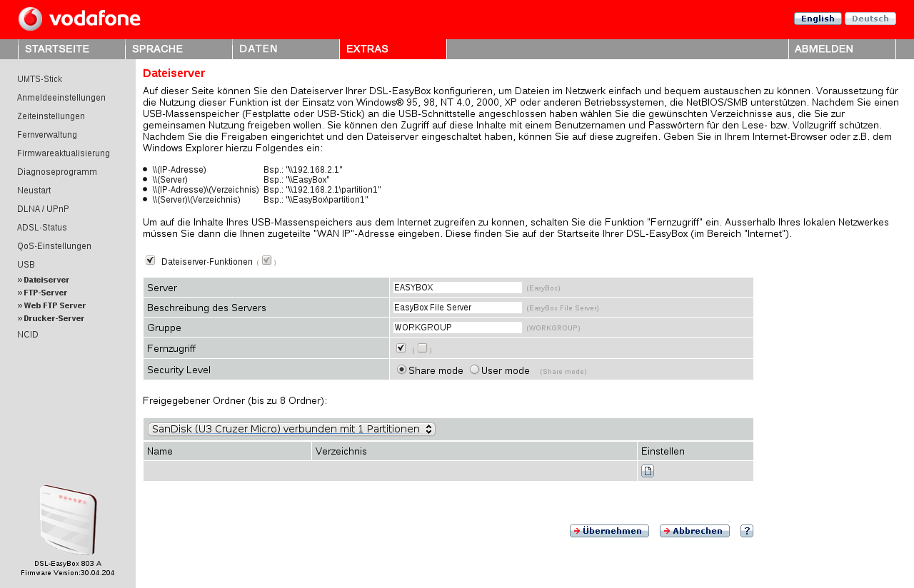Cancel changes with the Abbrechen button
This screenshot has width=914, height=588.
click(693, 530)
